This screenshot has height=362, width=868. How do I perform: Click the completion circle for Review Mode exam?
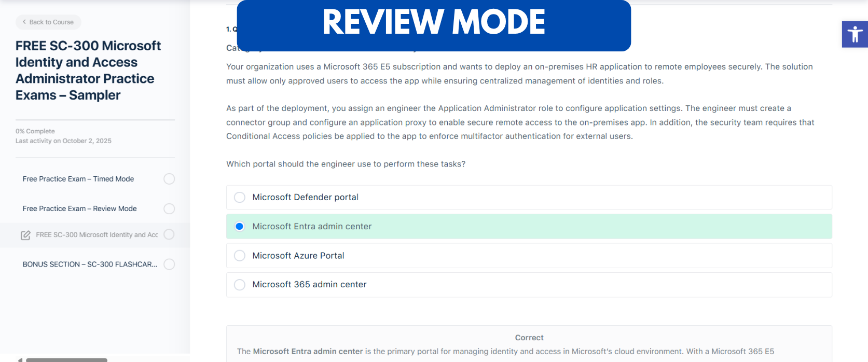tap(169, 208)
